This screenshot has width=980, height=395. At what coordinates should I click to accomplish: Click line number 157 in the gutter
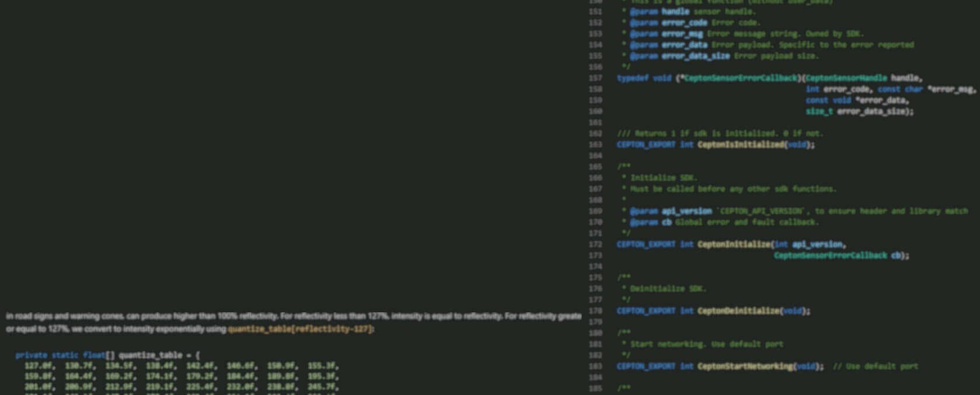(x=595, y=78)
